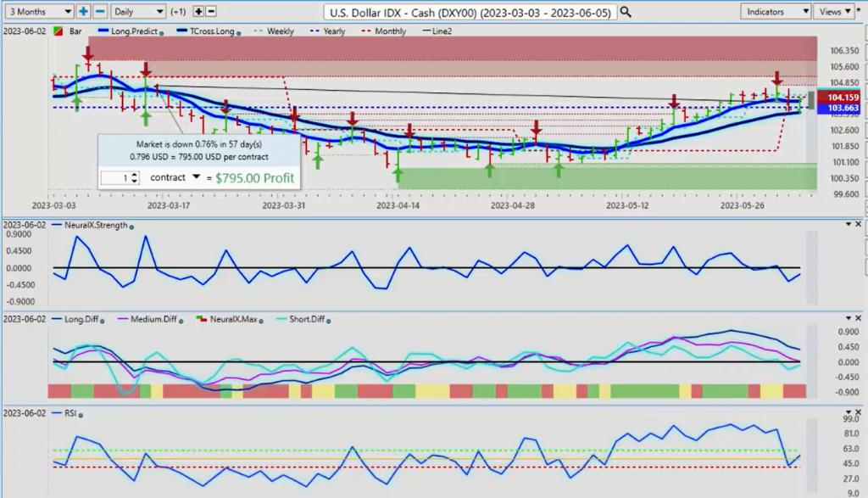The width and height of the screenshot is (868, 498).
Task: Click the black plus forecast increment icon
Action: [198, 12]
